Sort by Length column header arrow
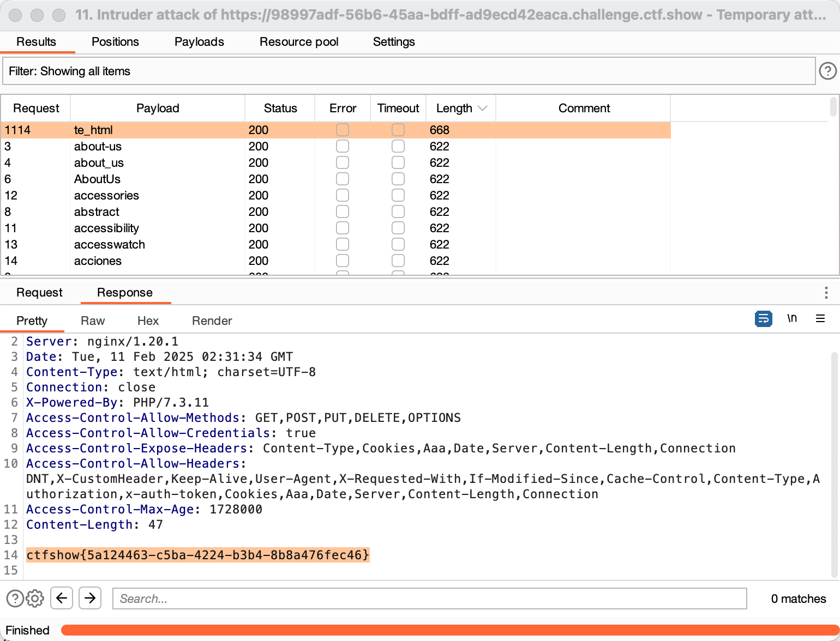Screen dimensions: 840x641 click(482, 108)
